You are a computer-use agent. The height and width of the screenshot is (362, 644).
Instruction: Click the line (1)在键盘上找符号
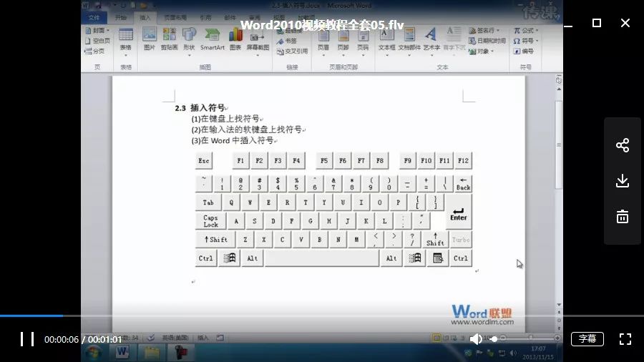point(225,119)
